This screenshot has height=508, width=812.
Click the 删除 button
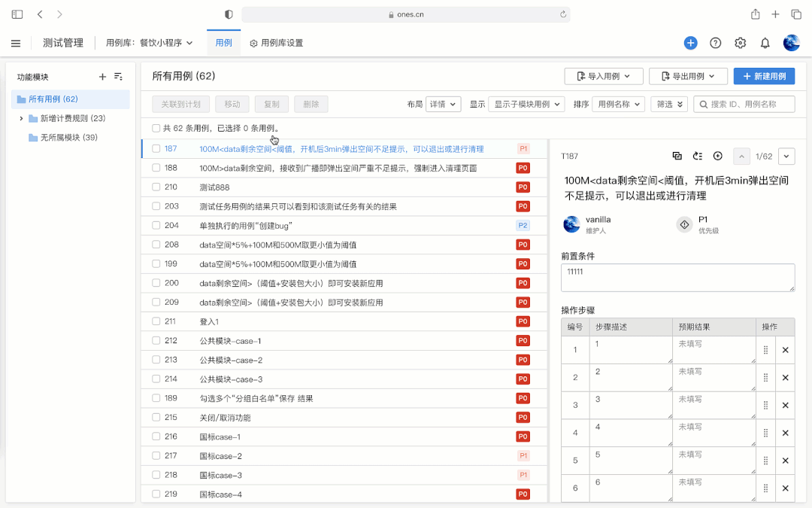pyautogui.click(x=311, y=104)
